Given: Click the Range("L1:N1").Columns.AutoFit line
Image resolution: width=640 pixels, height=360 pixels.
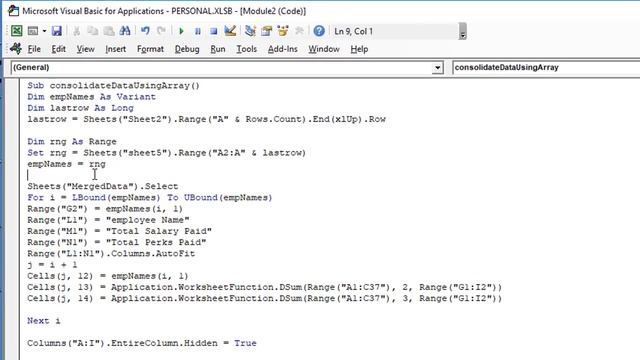Looking at the screenshot, I should click(111, 253).
